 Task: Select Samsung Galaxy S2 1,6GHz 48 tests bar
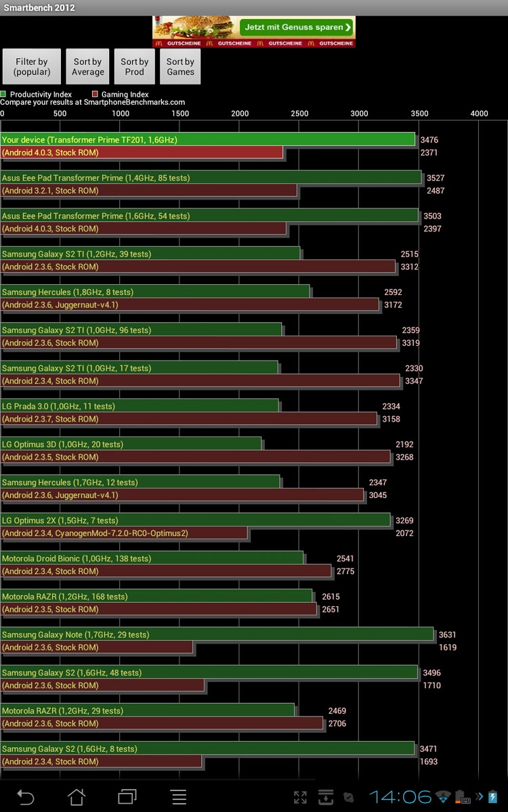click(x=209, y=672)
